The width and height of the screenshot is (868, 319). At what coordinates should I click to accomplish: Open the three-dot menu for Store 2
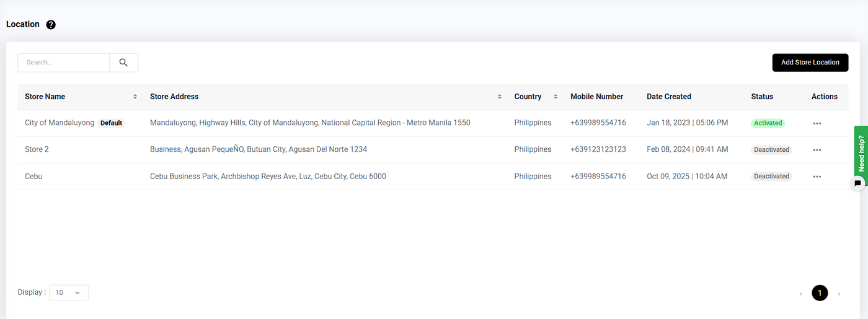click(x=817, y=150)
